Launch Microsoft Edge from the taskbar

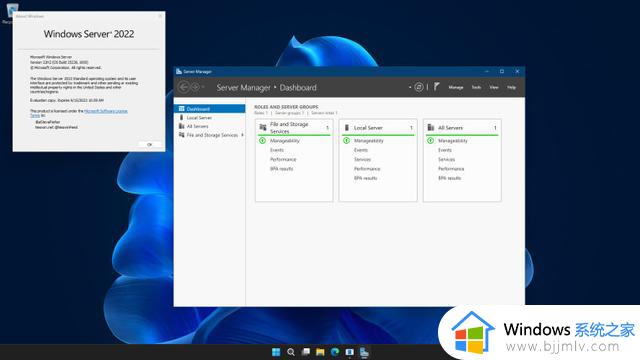[335, 352]
